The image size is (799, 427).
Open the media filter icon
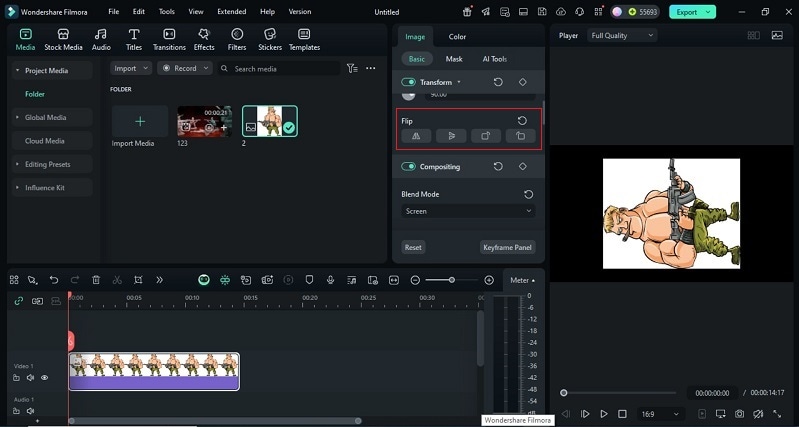coord(352,68)
